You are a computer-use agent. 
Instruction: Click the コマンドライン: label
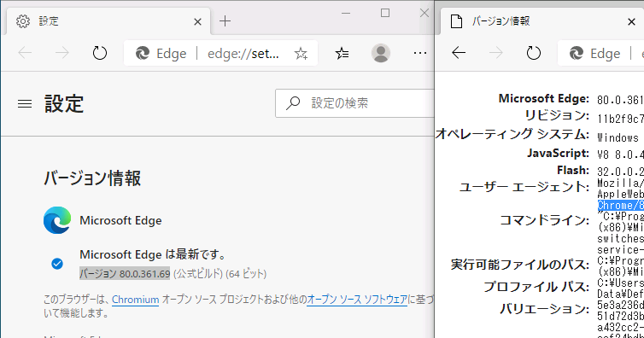(x=544, y=220)
